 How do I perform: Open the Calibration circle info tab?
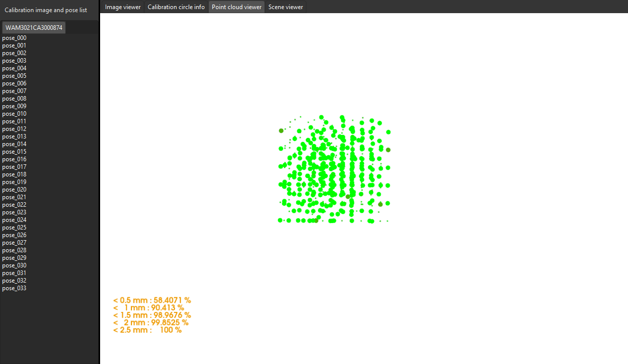click(176, 7)
